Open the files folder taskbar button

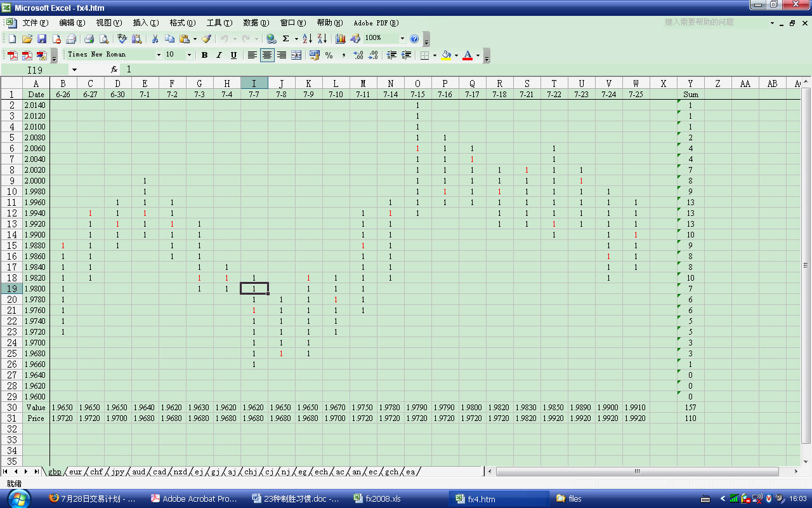[x=599, y=499]
